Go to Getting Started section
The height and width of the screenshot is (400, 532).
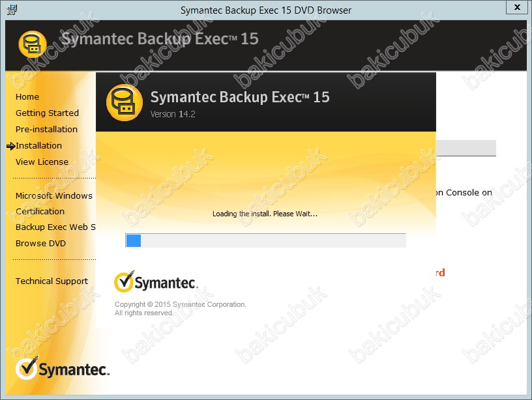(47, 113)
